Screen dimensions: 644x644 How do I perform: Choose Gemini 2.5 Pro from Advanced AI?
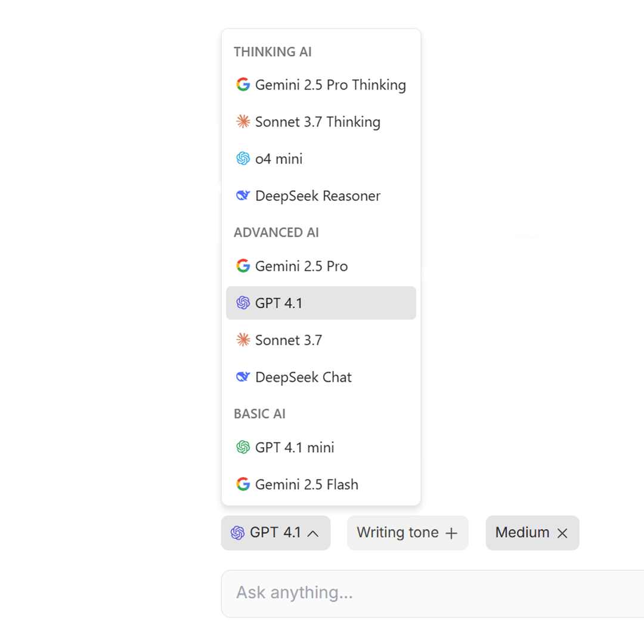point(301,266)
